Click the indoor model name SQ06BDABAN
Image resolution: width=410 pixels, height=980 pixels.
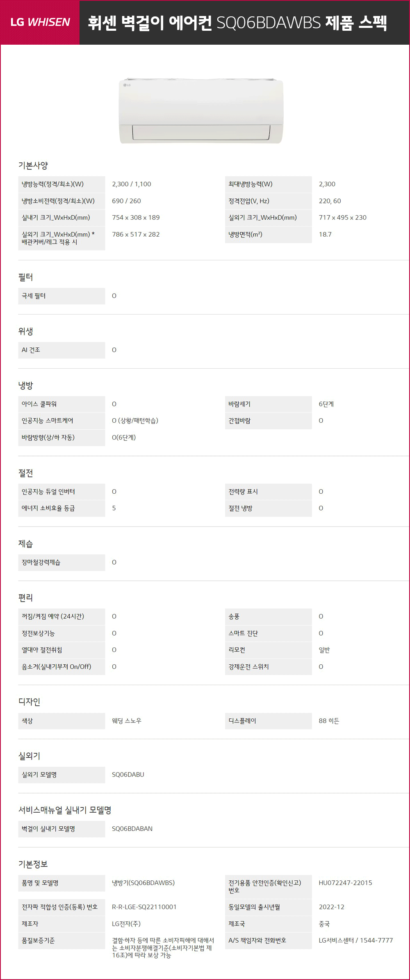pos(132,829)
